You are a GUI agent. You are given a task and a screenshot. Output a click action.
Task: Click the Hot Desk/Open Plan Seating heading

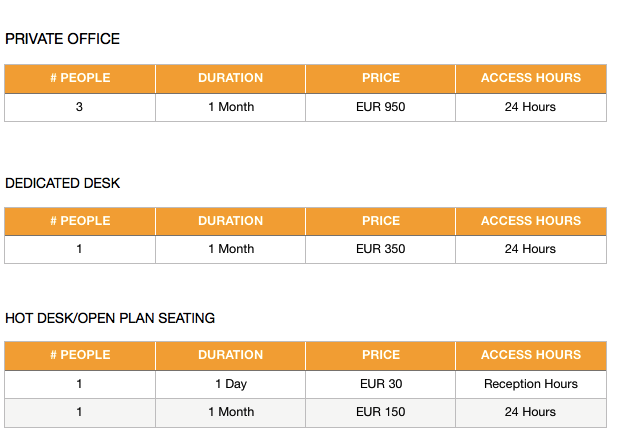coord(110,318)
